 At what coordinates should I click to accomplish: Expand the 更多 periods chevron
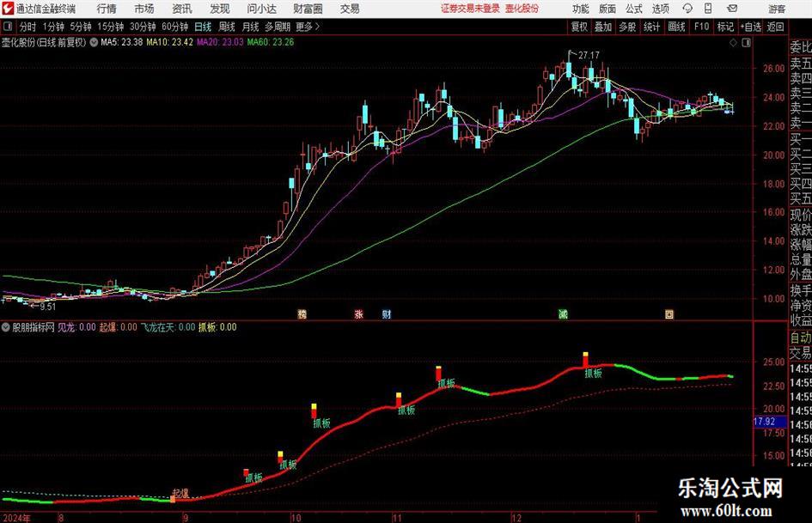point(317,27)
